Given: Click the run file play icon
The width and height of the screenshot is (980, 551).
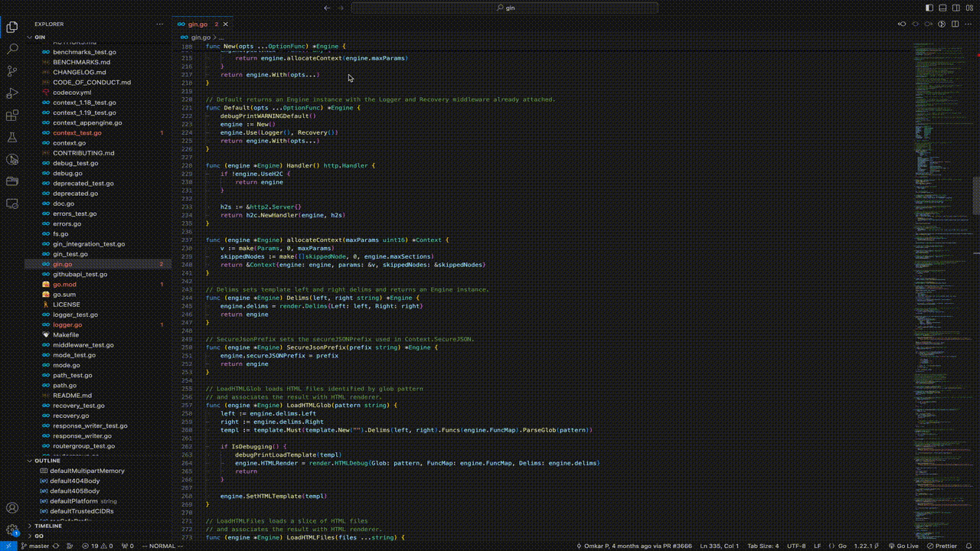Looking at the screenshot, I should [941, 24].
